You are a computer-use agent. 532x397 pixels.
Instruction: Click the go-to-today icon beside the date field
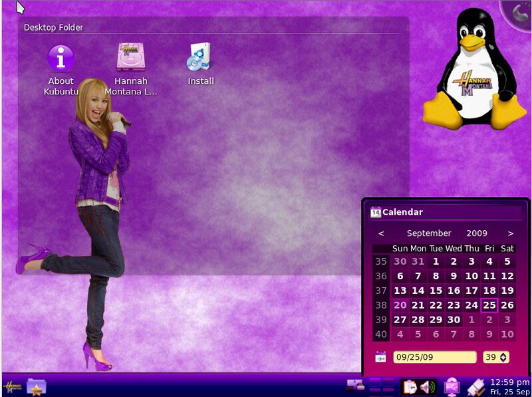click(x=380, y=357)
